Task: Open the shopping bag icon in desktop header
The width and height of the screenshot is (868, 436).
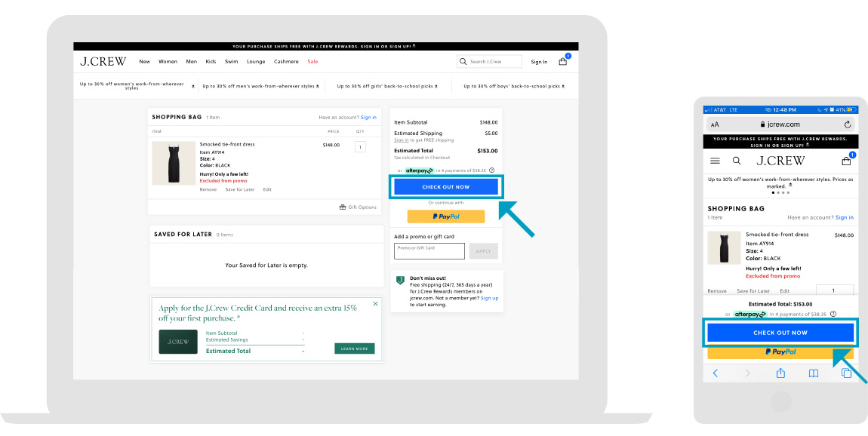Action: pos(563,61)
